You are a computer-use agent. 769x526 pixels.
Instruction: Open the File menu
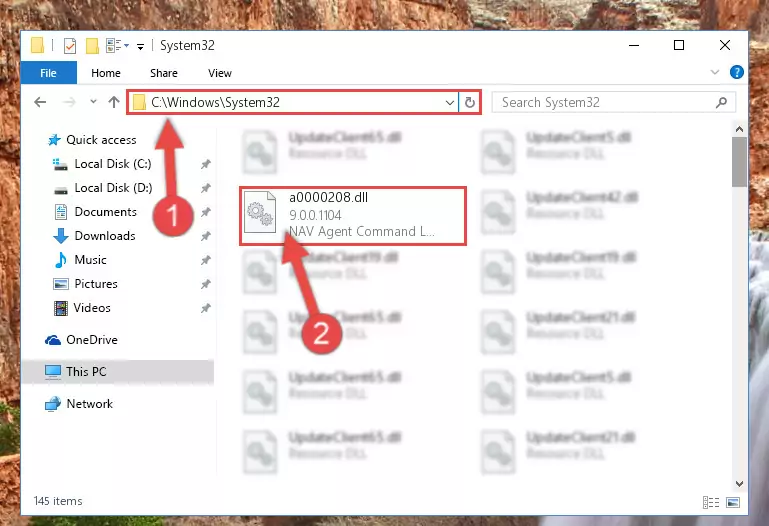click(48, 73)
